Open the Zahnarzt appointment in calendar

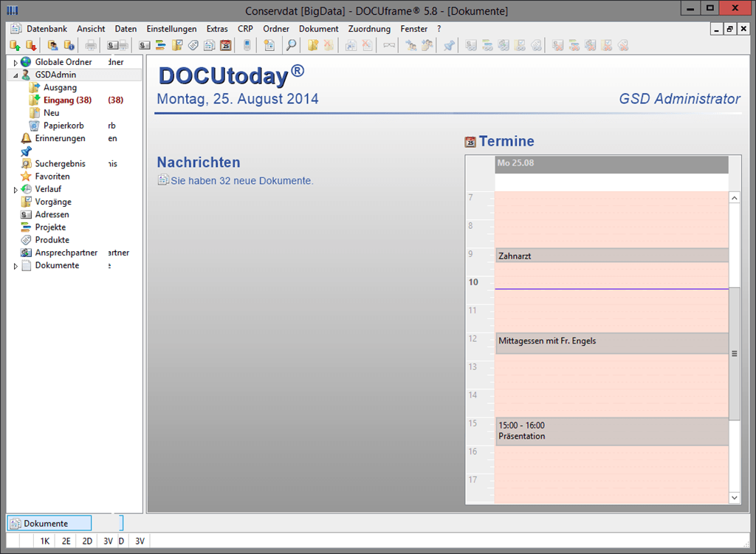(611, 256)
